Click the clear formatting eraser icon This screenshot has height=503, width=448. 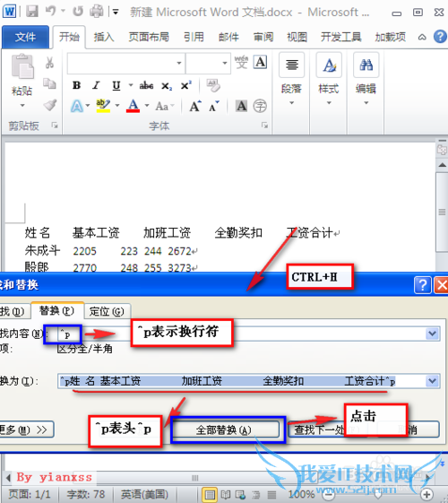(x=213, y=85)
